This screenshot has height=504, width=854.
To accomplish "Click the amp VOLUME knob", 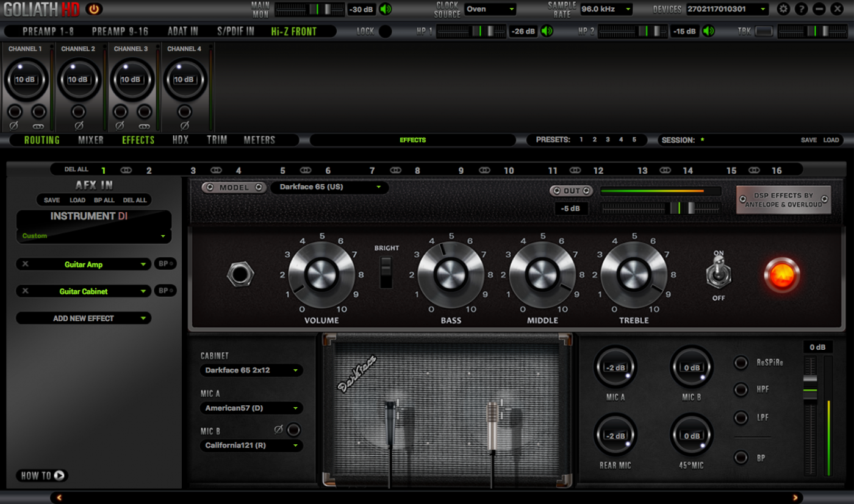I will [x=321, y=275].
